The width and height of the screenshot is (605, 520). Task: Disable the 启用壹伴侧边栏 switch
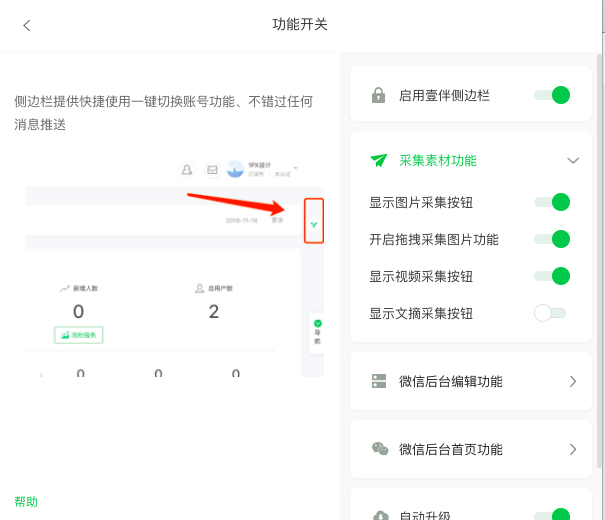point(551,95)
